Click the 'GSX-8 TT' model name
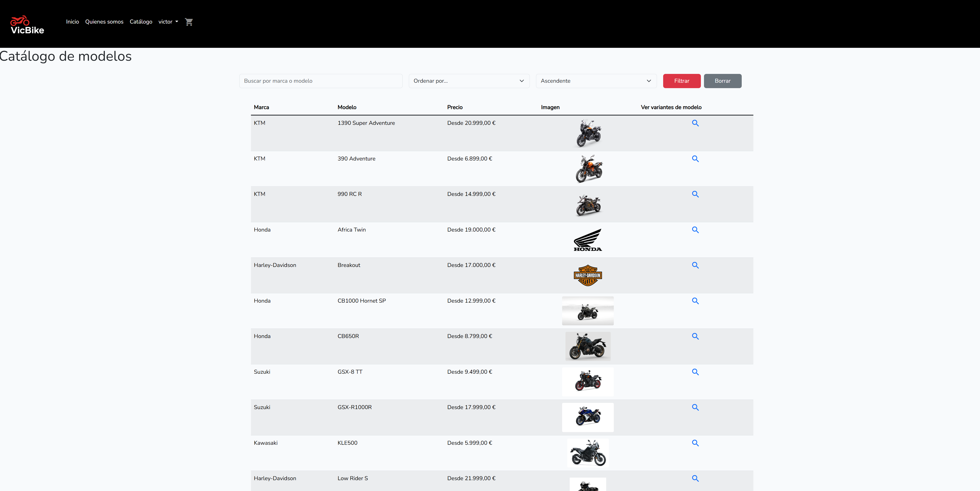 coord(350,372)
